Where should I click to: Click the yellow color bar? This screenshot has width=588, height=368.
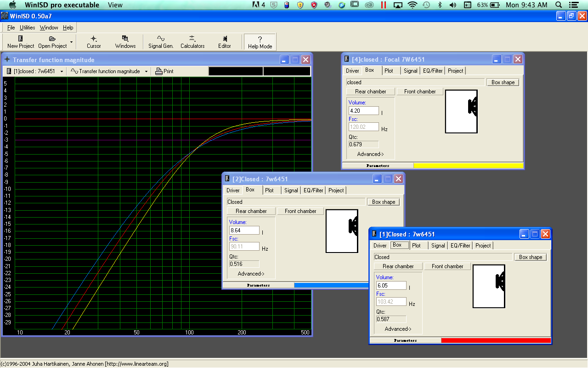(469, 166)
